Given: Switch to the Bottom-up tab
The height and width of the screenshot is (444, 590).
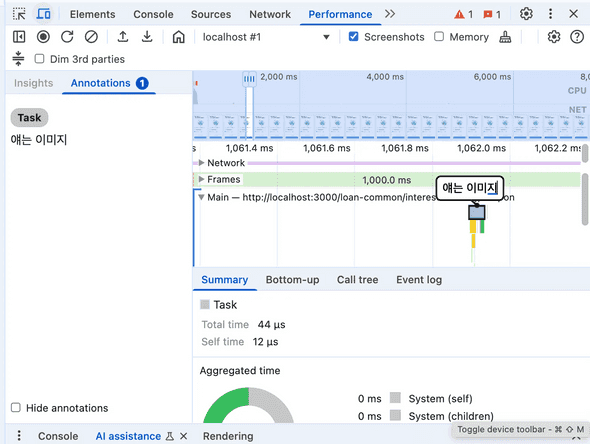Looking at the screenshot, I should pyautogui.click(x=292, y=280).
